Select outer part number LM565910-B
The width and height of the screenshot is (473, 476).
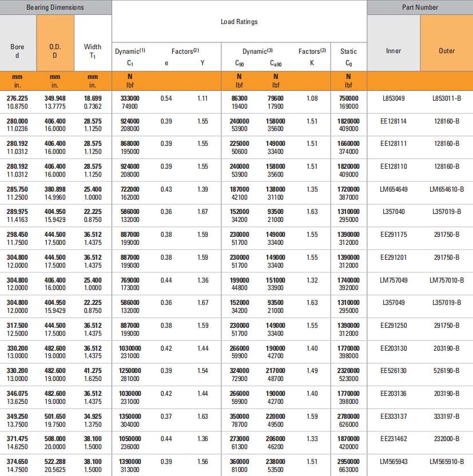447,461
